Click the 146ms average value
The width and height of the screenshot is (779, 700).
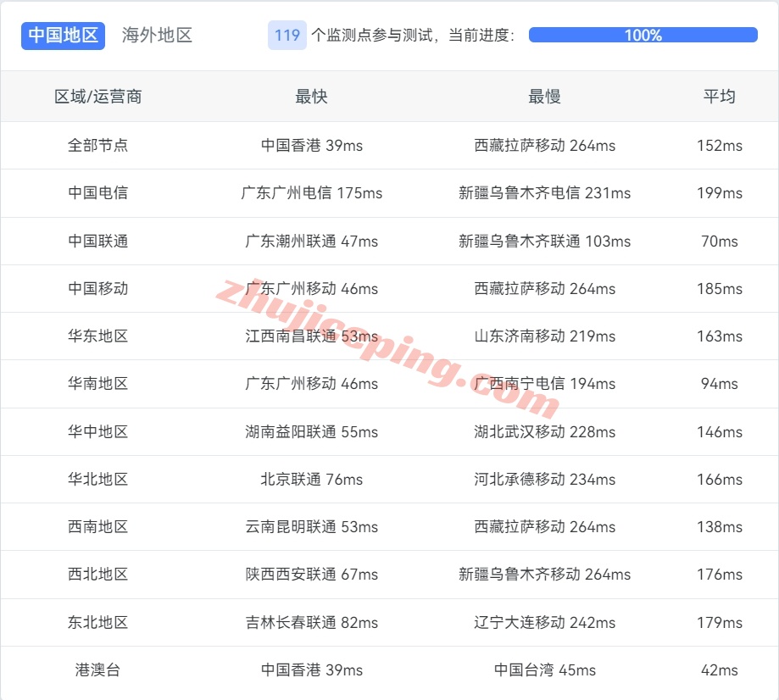click(x=720, y=432)
